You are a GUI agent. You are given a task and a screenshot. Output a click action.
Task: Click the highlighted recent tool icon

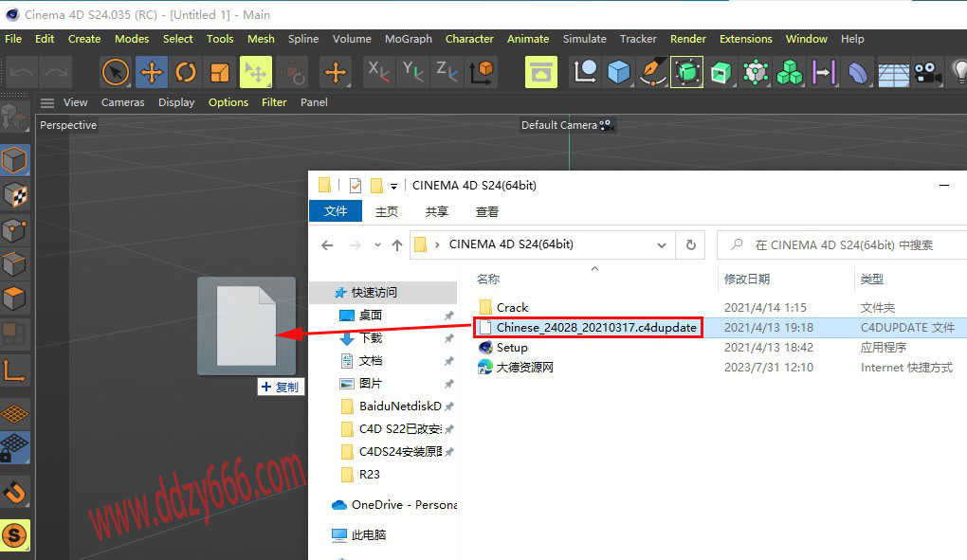tap(256, 73)
